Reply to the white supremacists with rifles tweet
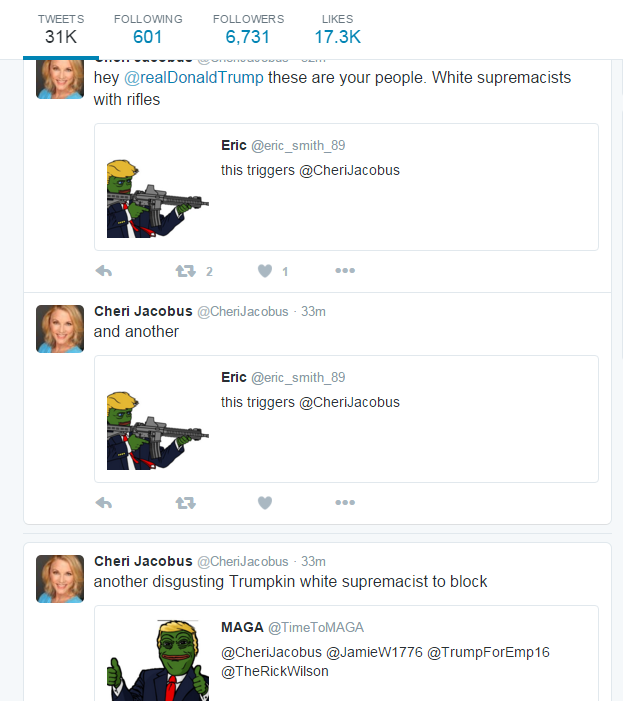This screenshot has height=715, width=623. [104, 271]
